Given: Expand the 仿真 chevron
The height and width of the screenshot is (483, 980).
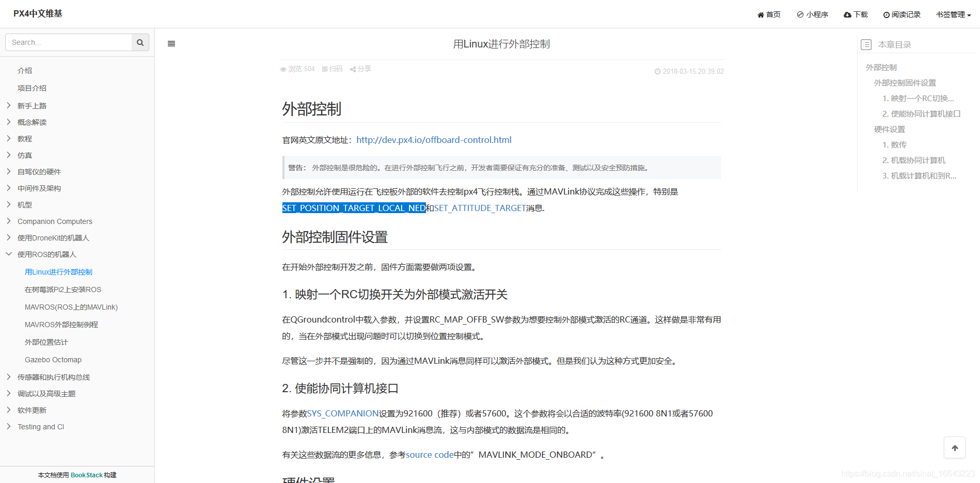Looking at the screenshot, I should pos(9,155).
